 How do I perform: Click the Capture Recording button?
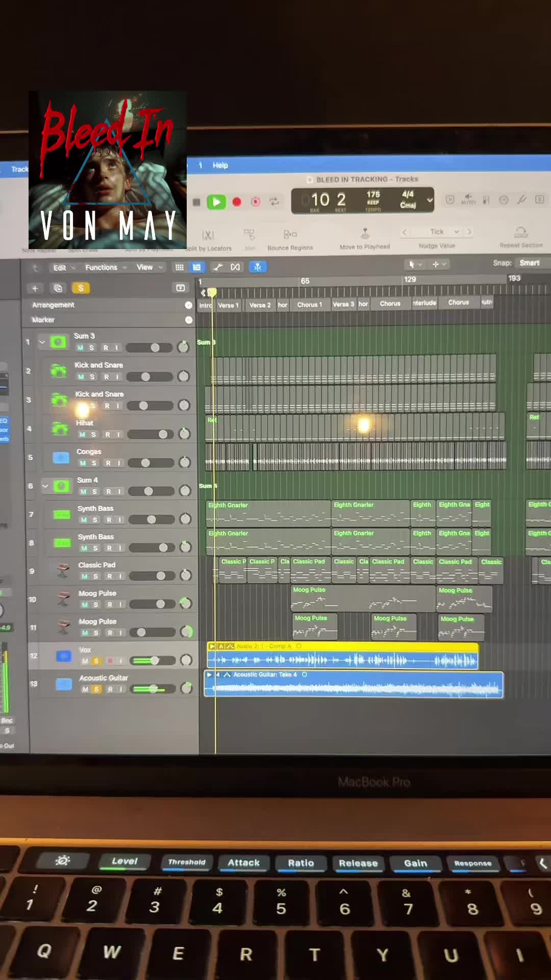point(256,202)
